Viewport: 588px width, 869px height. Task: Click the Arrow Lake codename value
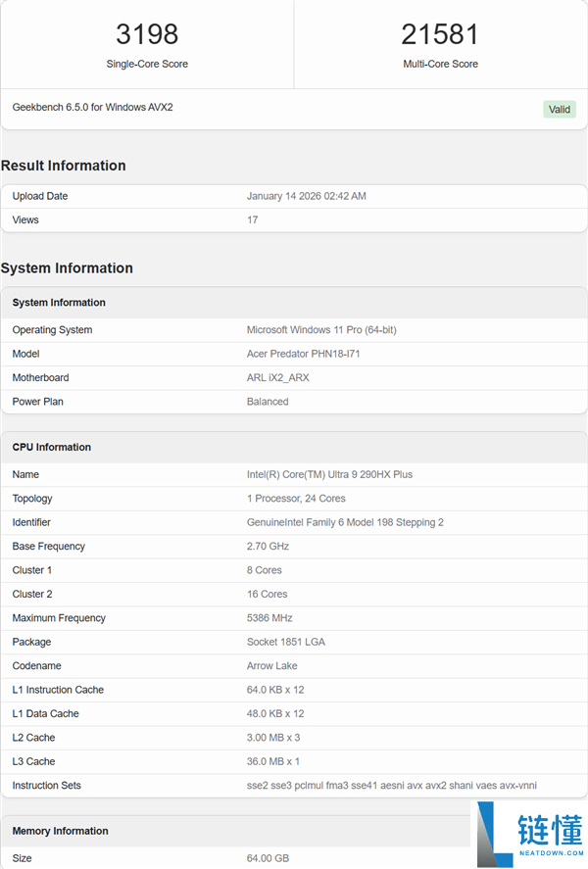(273, 666)
